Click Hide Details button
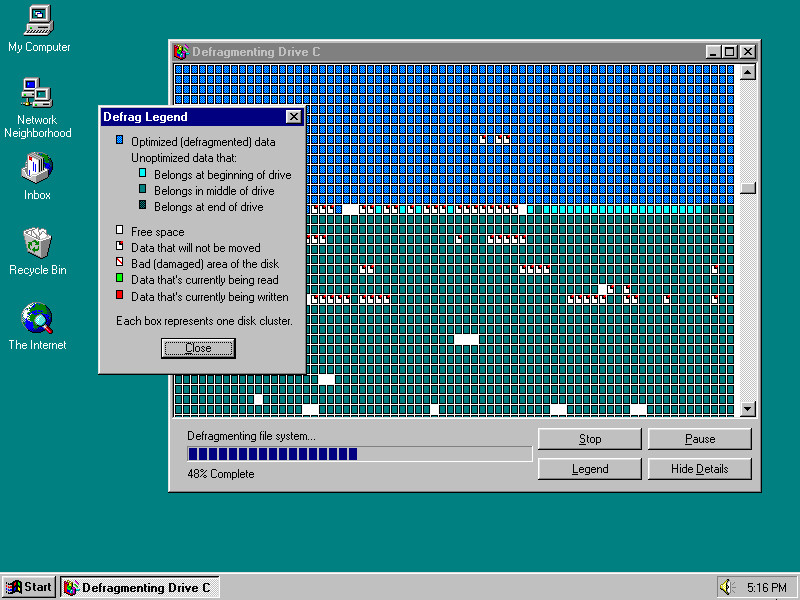Screen dimensions: 800x600 699,469
